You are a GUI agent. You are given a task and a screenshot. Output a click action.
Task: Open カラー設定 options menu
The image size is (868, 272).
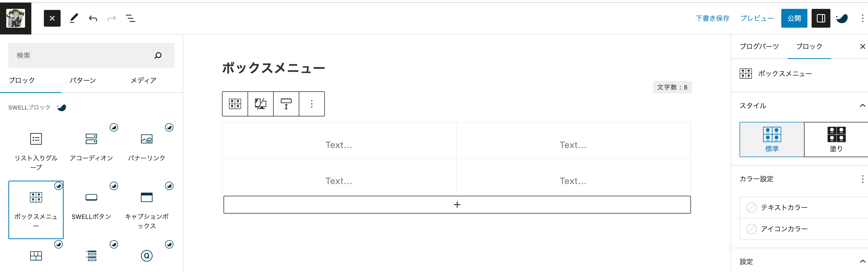(862, 179)
